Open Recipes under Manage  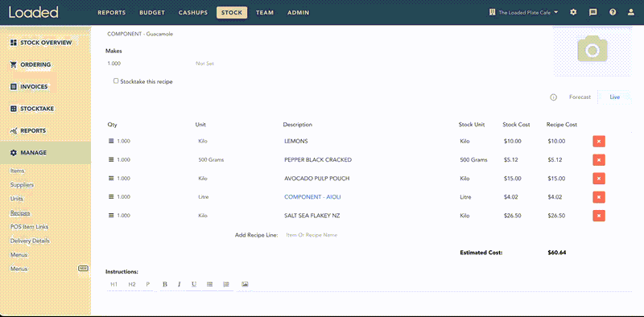[20, 212]
